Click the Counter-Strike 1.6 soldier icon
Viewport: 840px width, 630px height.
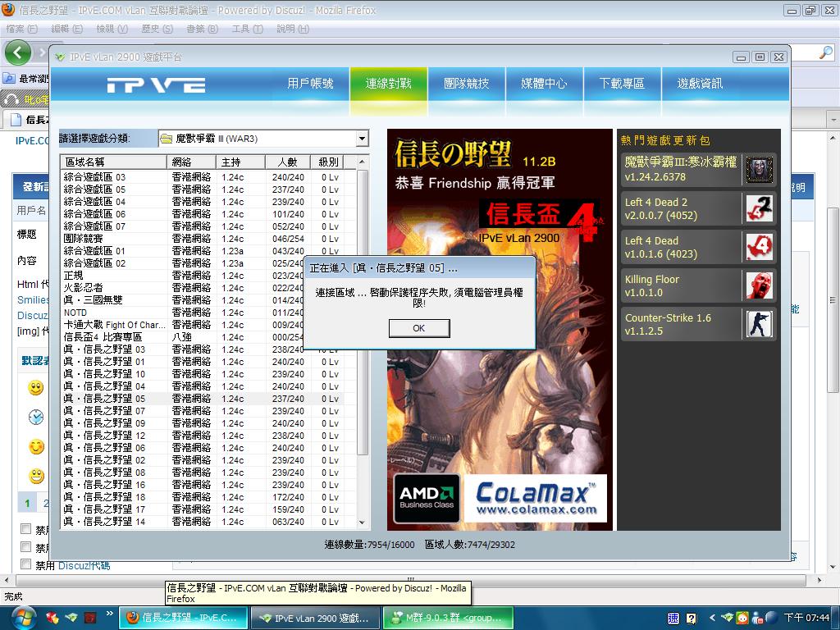[759, 324]
